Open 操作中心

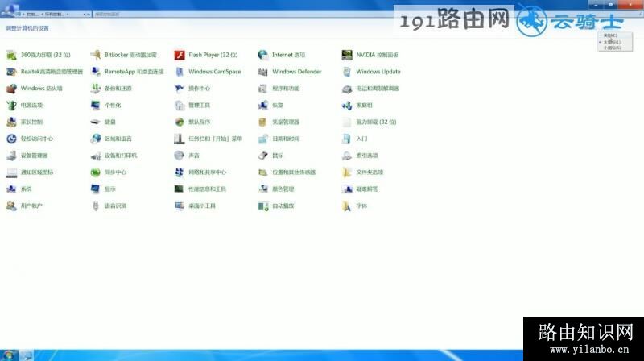[192, 89]
